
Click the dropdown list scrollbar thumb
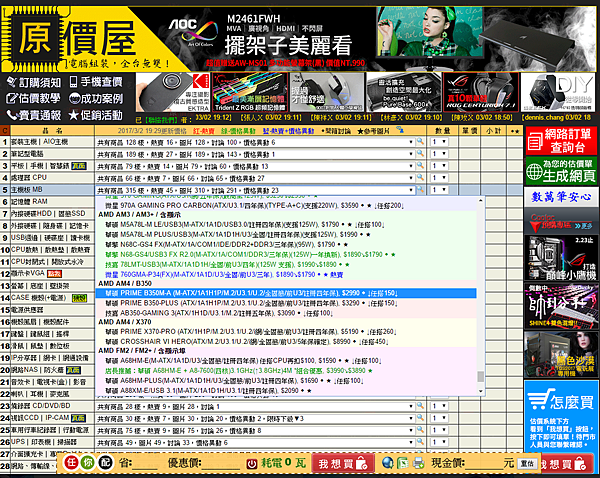481,376
